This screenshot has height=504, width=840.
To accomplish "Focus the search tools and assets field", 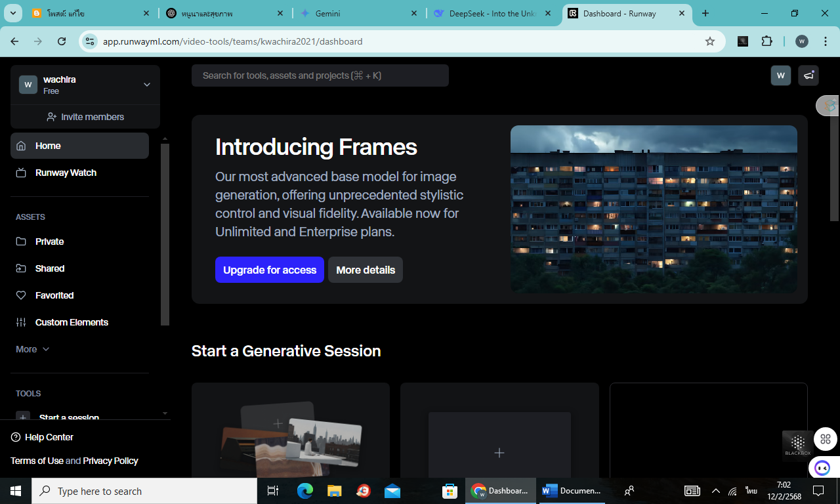I will (320, 75).
